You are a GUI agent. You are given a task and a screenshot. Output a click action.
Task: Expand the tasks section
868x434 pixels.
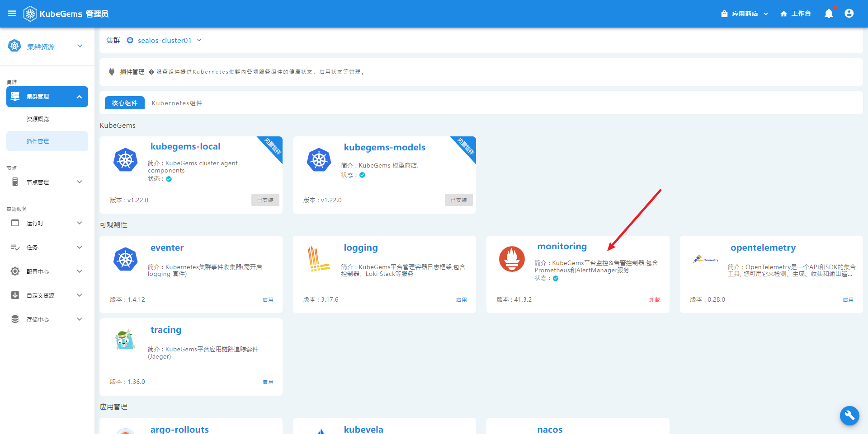pyautogui.click(x=80, y=247)
